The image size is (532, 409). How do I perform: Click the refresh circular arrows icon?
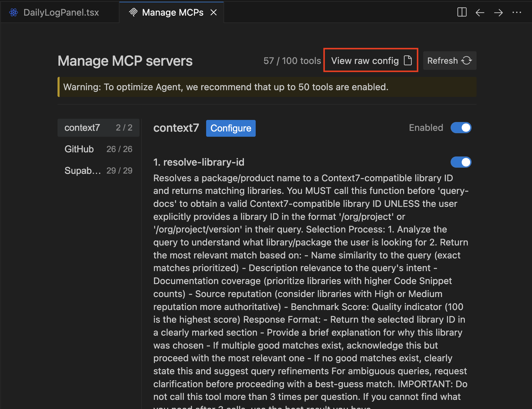[467, 61]
